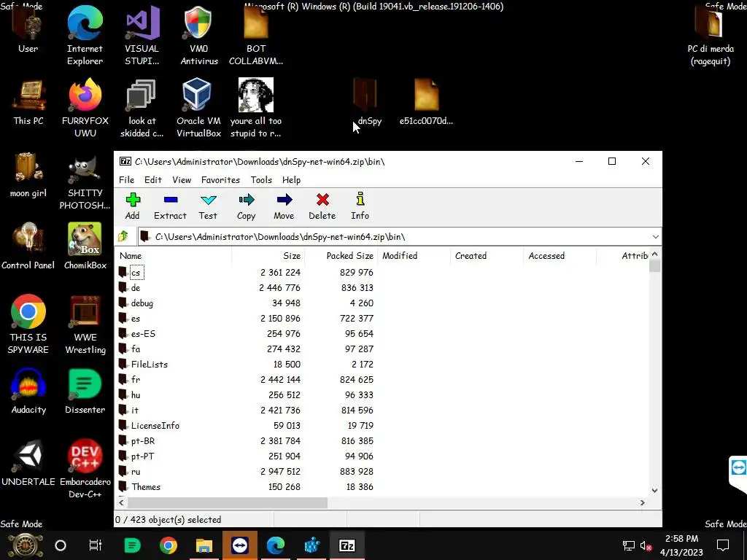Select the 'pt-BR' folder row
747x560 pixels.
[x=382, y=441]
